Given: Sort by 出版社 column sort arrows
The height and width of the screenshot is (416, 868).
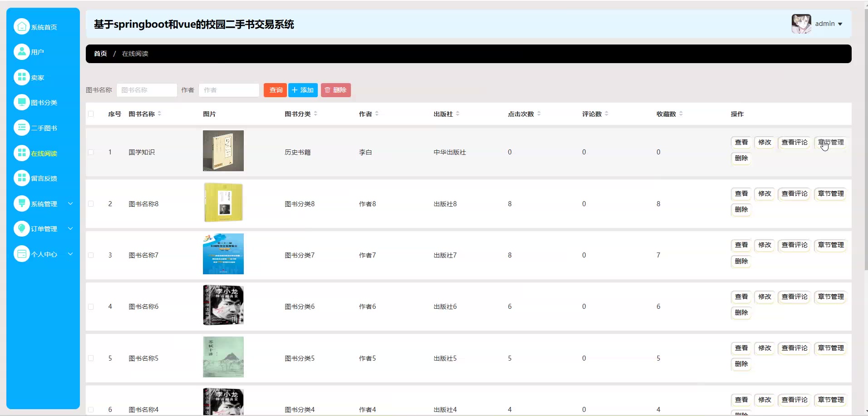Looking at the screenshot, I should [458, 114].
